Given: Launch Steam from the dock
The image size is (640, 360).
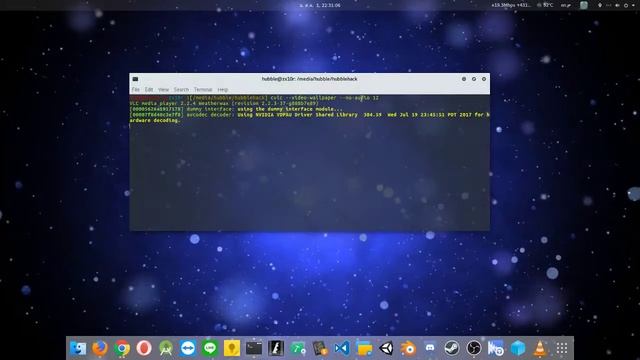Looking at the screenshot, I should (452, 348).
